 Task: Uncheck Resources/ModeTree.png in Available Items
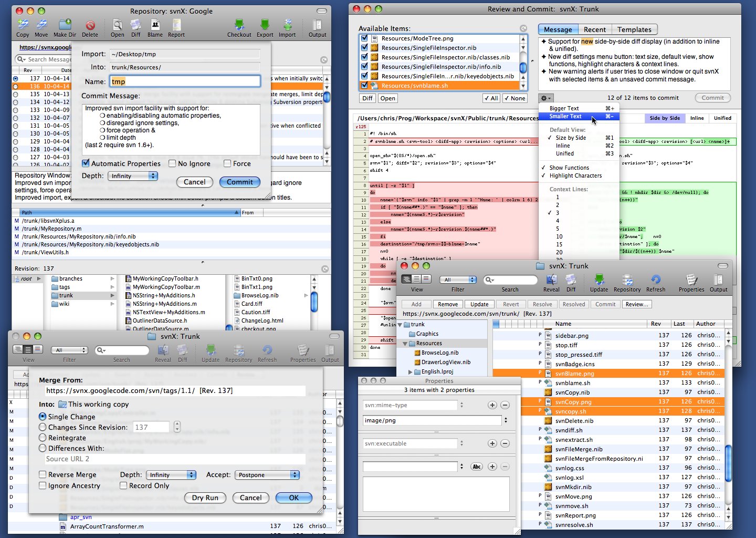tap(364, 38)
